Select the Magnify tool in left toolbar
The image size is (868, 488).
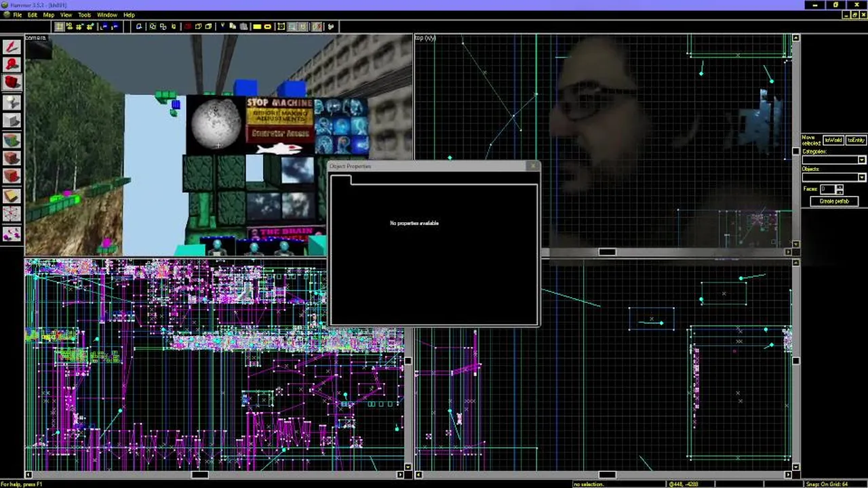tap(12, 64)
